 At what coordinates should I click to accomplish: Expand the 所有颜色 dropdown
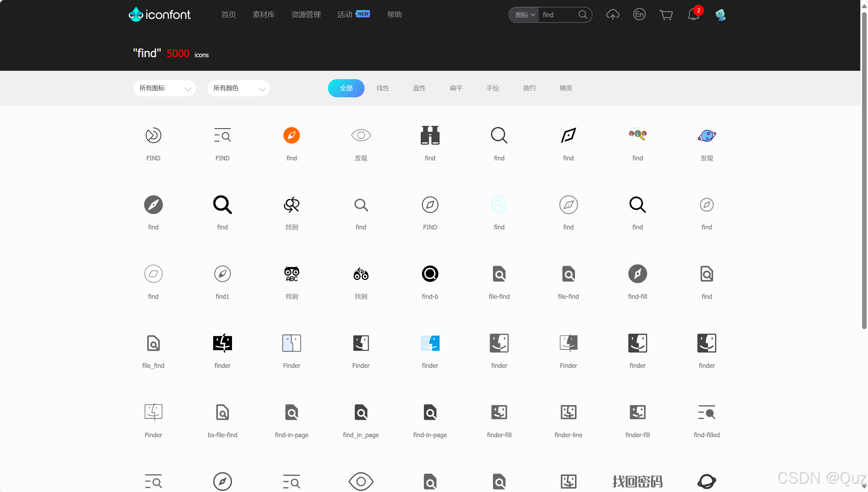[x=238, y=88]
